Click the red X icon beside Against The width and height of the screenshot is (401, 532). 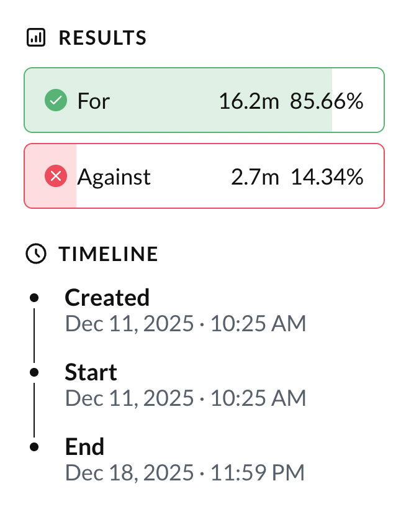click(56, 176)
